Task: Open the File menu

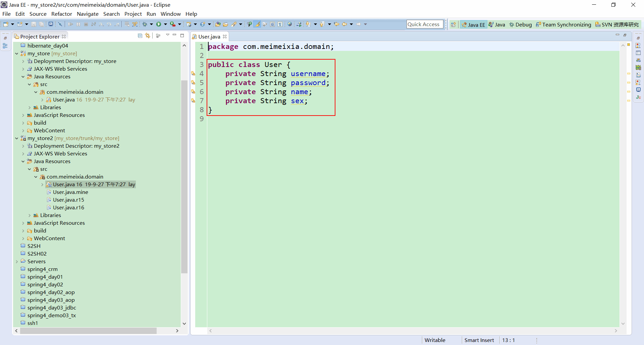Action: 6,14
